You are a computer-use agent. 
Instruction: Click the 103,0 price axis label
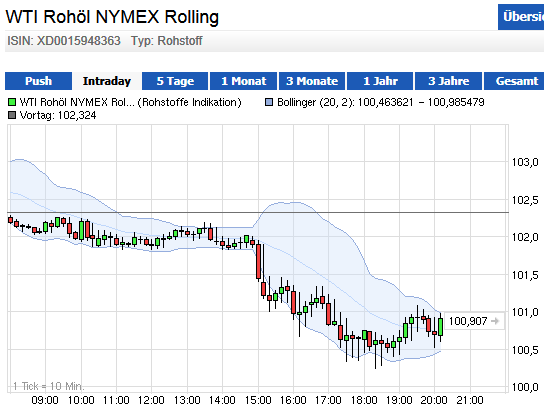pyautogui.click(x=525, y=162)
